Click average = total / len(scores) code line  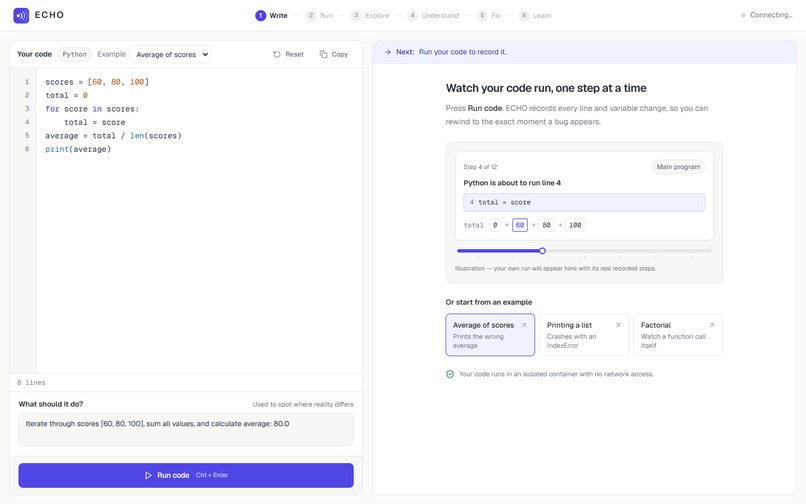(114, 136)
